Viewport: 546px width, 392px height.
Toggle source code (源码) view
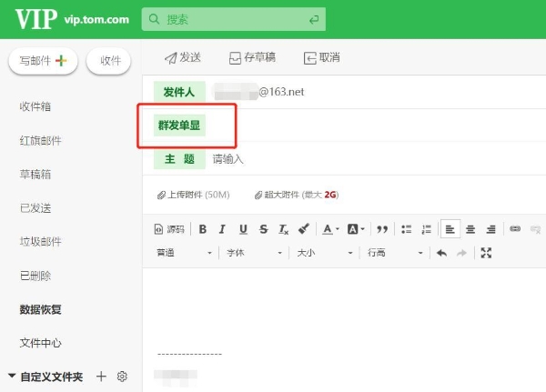[169, 229]
